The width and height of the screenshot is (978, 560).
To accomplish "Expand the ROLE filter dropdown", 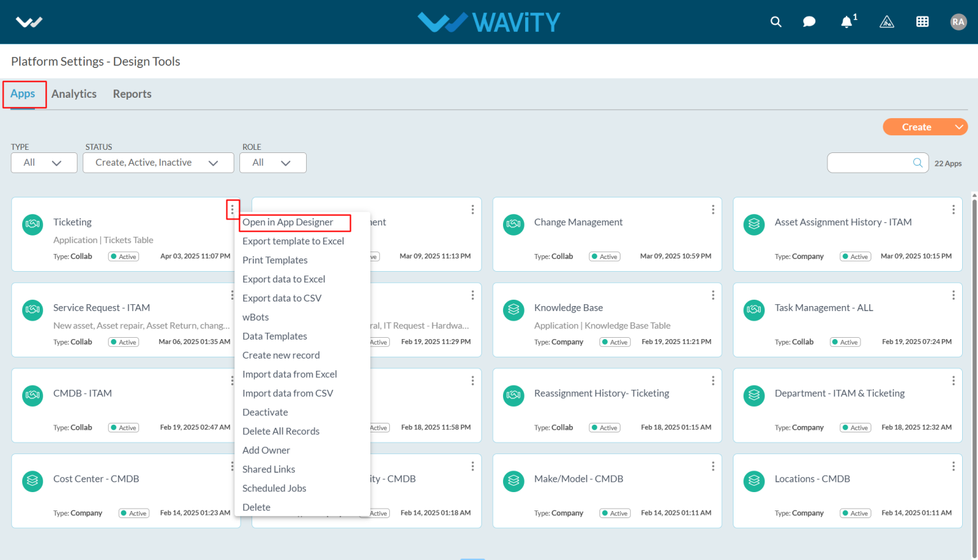I will 272,163.
